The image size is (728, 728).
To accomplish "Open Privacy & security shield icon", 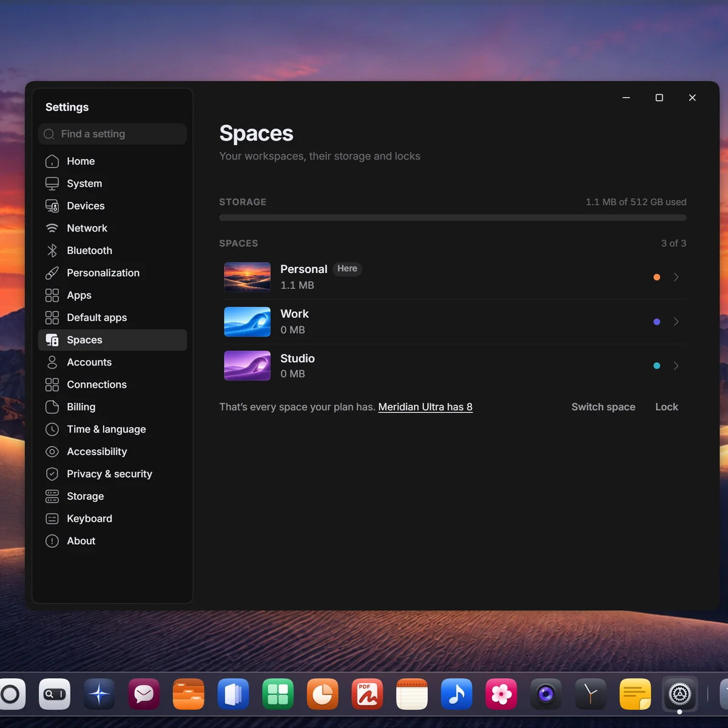I will point(52,474).
